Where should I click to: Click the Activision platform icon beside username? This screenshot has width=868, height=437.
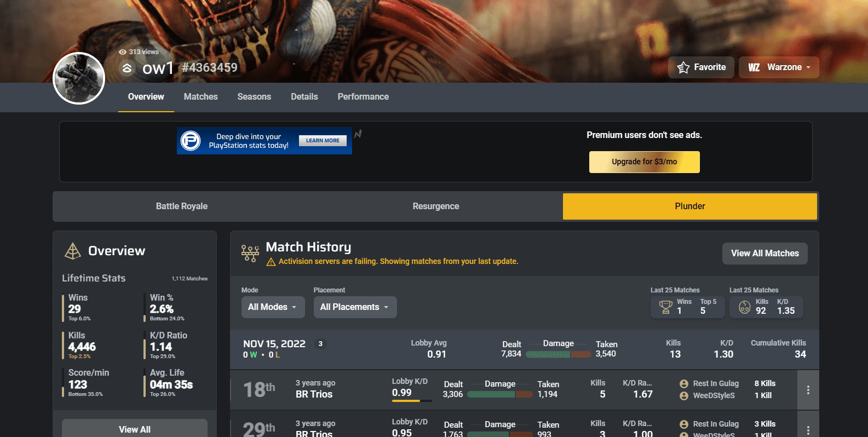[127, 68]
